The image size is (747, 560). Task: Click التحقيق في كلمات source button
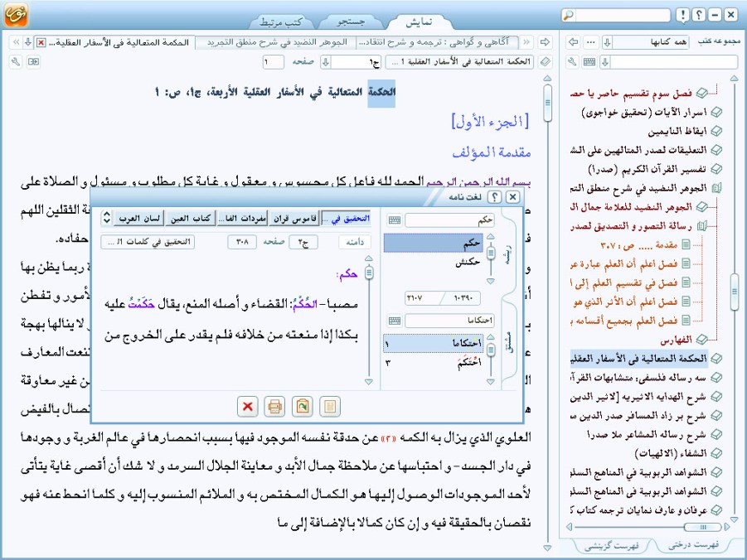pyautogui.click(x=148, y=242)
